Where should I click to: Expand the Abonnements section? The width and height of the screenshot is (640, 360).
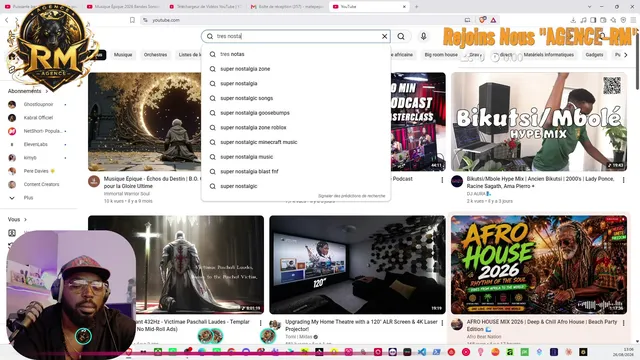pyautogui.click(x=28, y=91)
